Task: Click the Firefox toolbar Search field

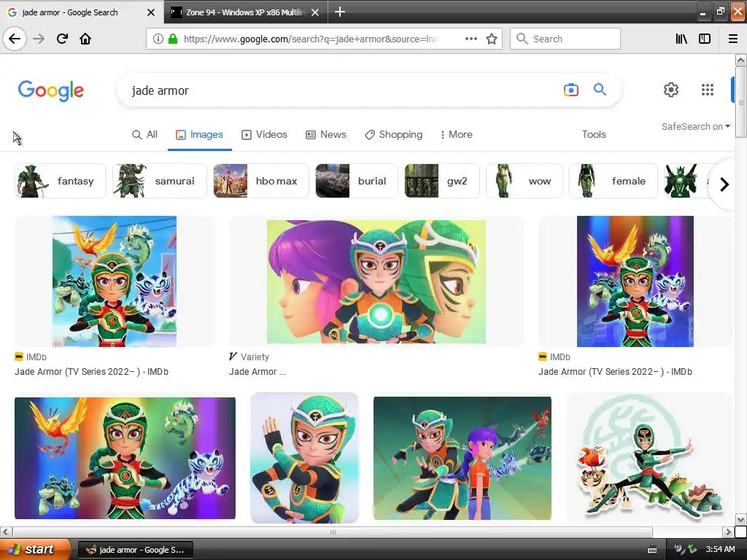Action: [x=565, y=39]
